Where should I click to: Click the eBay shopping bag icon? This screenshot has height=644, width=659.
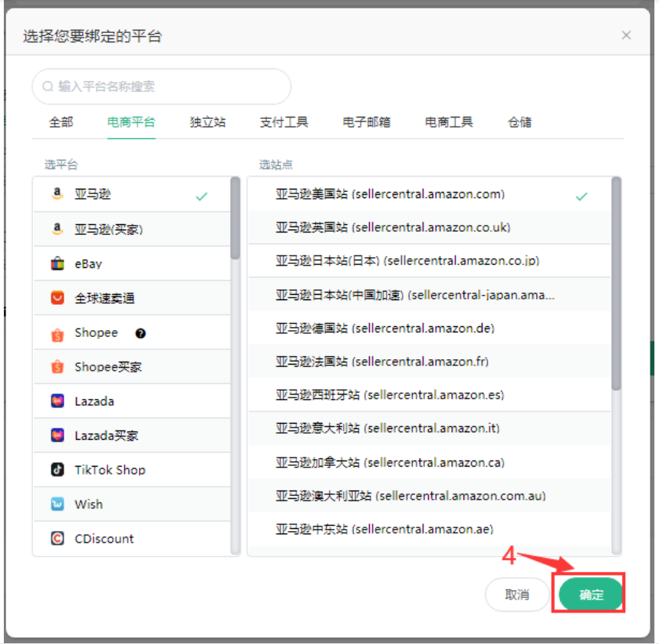[57, 263]
